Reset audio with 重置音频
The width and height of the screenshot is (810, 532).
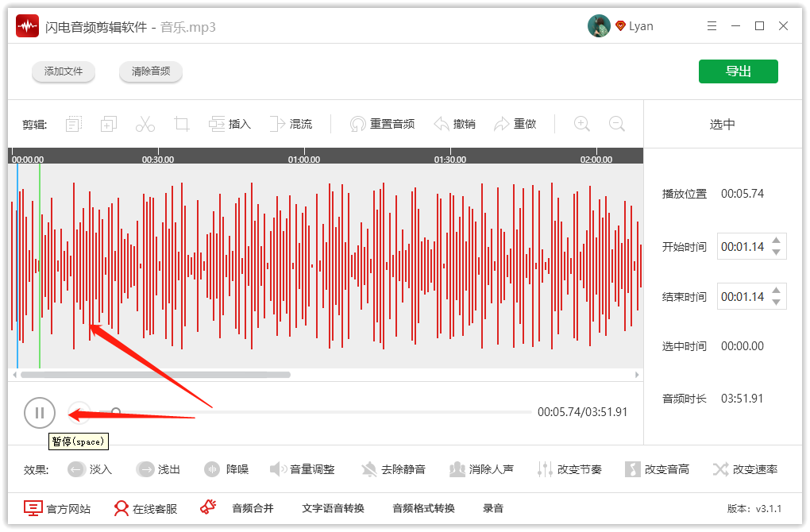tap(382, 124)
